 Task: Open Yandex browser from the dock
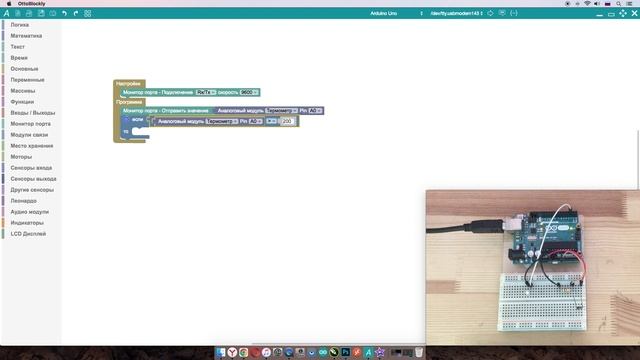tap(232, 353)
